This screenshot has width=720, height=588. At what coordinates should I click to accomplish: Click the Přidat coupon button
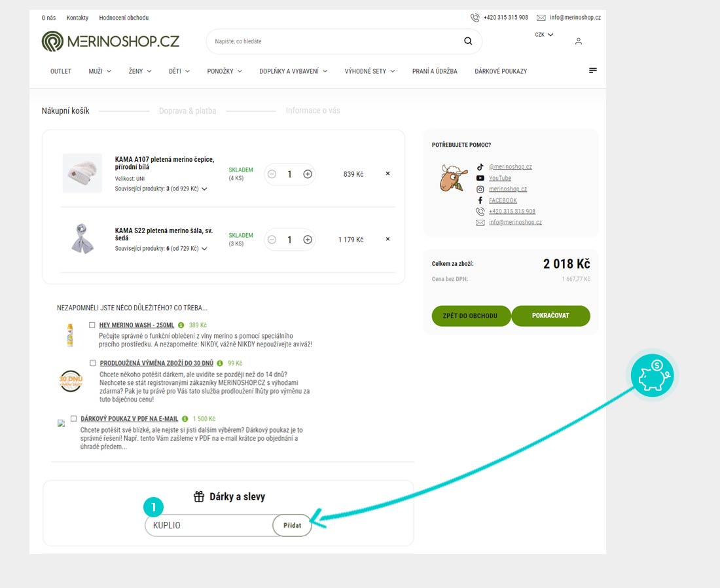pos(292,525)
